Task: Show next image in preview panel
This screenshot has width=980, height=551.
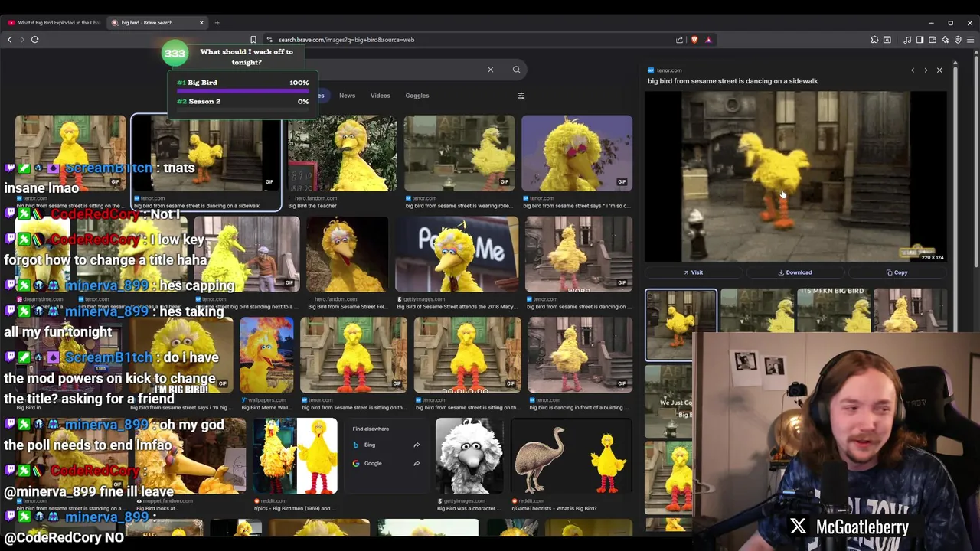Action: (x=926, y=70)
